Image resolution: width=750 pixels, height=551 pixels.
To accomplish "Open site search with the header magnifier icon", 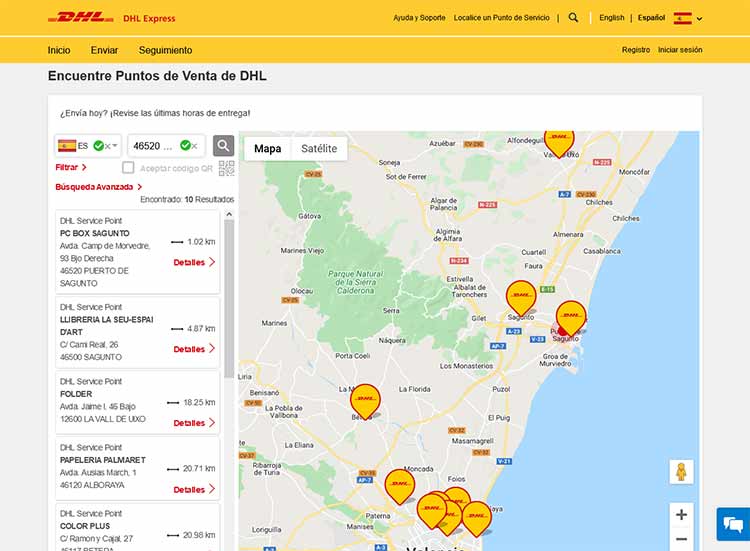I will pos(573,17).
